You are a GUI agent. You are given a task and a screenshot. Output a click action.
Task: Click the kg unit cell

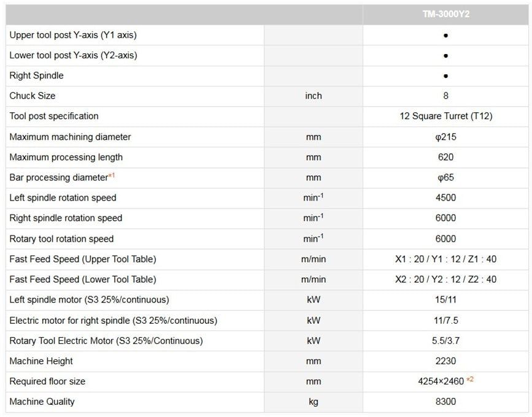313,402
